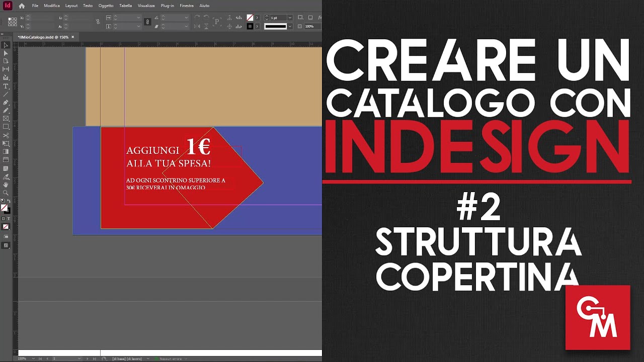Select the Zoom tool
This screenshot has width=644, height=362.
click(x=6, y=193)
